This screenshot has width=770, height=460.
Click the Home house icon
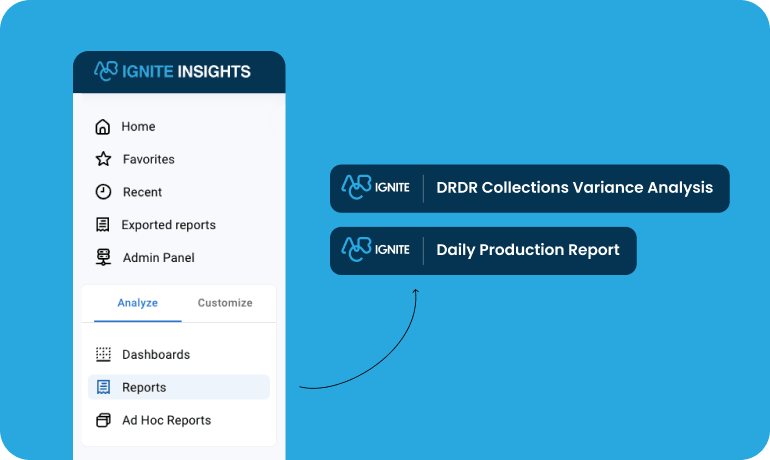point(102,127)
